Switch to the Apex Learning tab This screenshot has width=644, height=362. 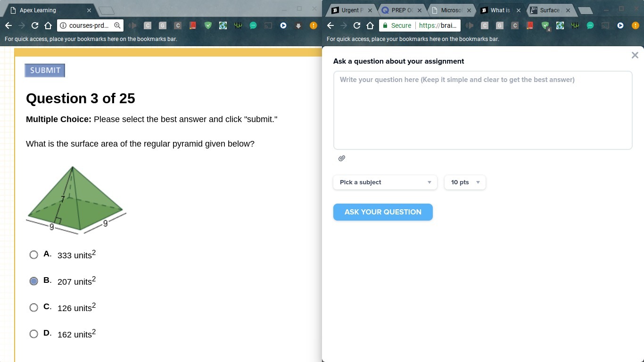(50, 10)
